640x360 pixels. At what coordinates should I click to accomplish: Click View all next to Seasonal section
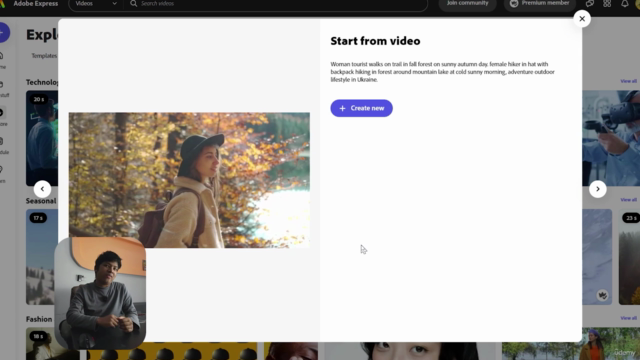coord(628,200)
